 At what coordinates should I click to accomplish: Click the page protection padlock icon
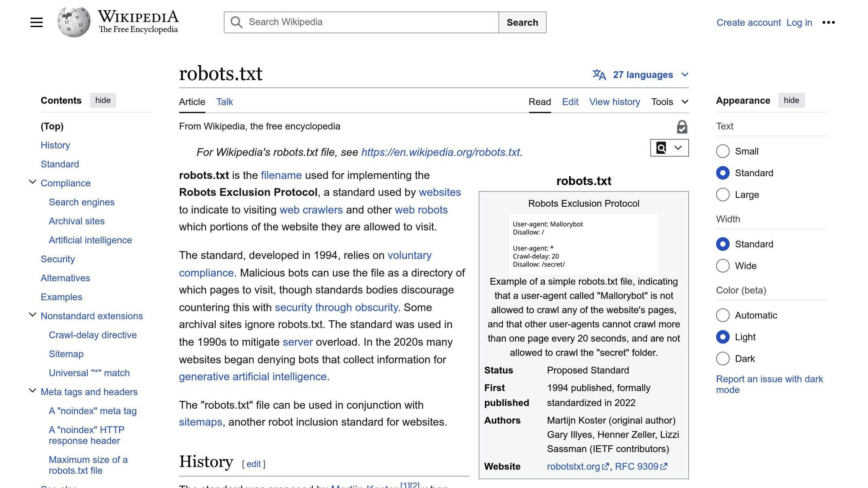682,127
